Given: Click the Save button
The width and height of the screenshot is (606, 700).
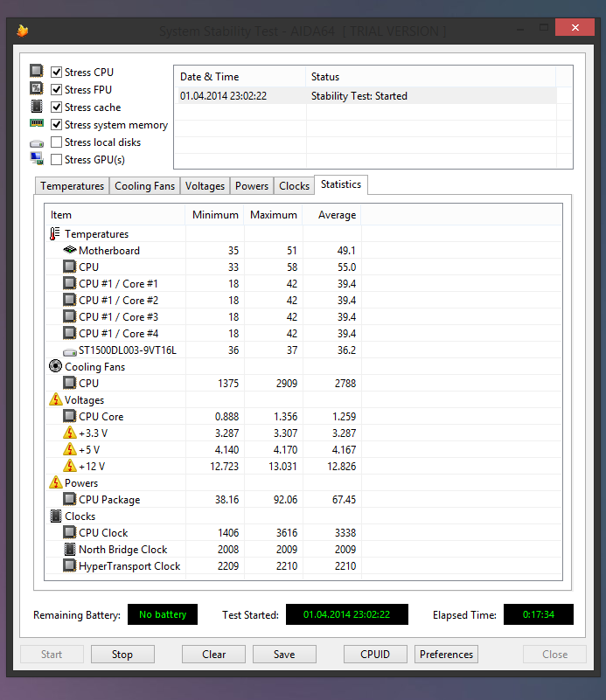Looking at the screenshot, I should (x=284, y=654).
